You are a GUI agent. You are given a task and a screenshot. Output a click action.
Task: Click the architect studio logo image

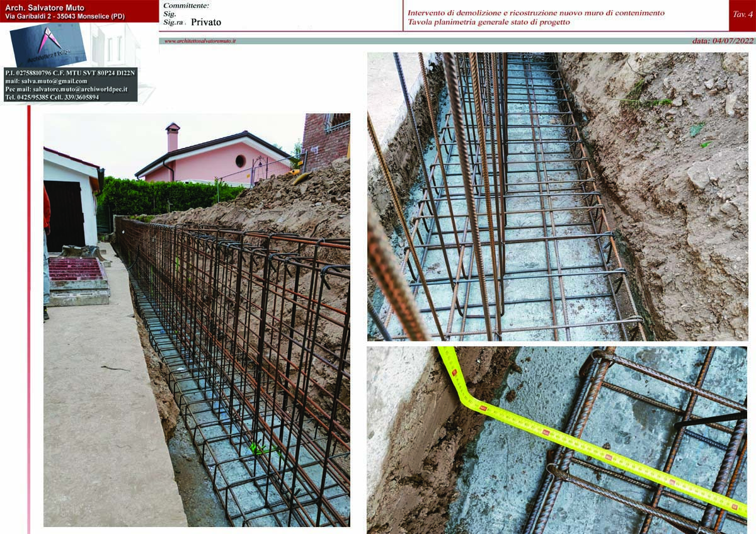(x=49, y=44)
